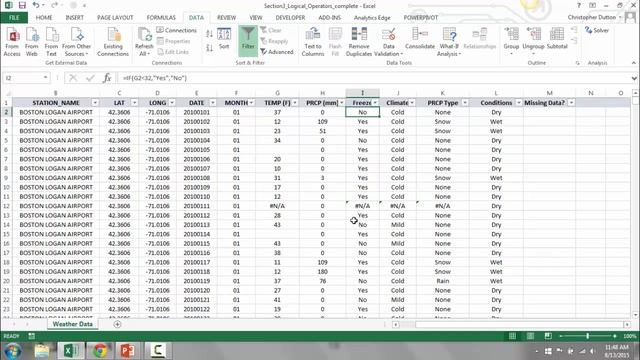Clear the current filter
Viewport: 640px width, 360px height.
pos(271,30)
